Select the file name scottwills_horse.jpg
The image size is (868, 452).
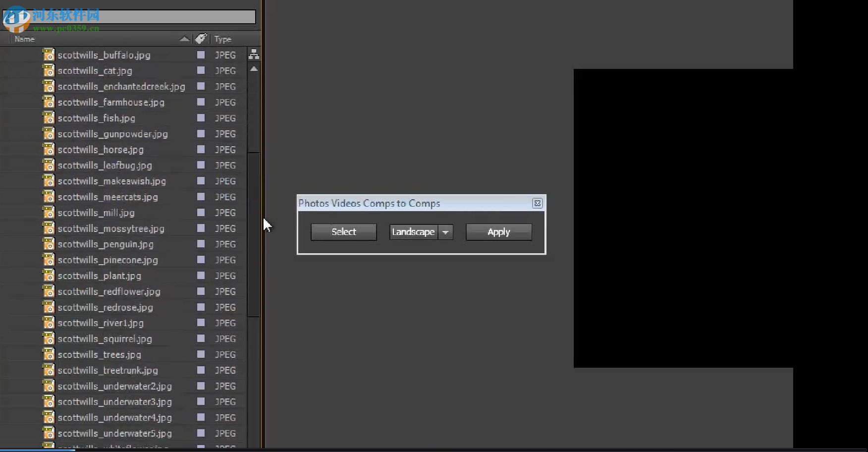pyautogui.click(x=101, y=150)
